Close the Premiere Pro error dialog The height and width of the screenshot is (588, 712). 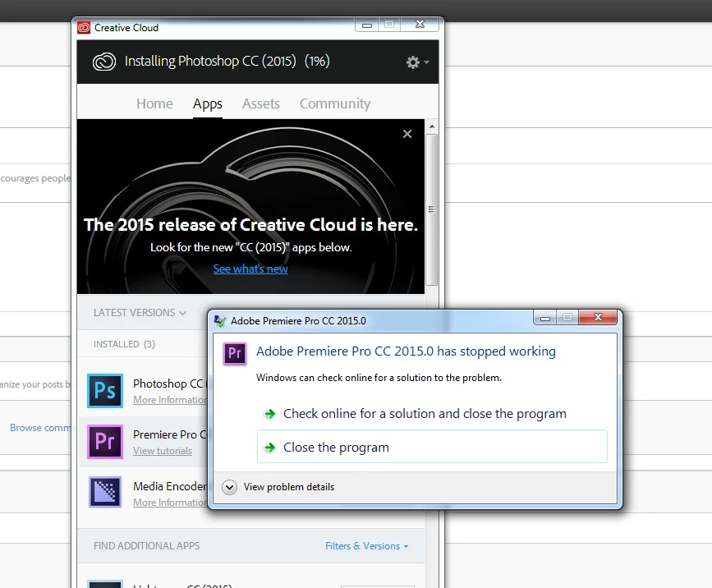click(x=598, y=317)
